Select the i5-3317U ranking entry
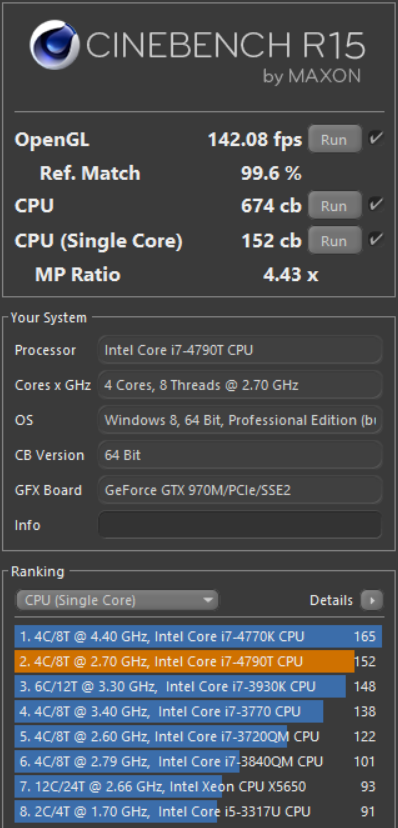Screen dimensions: 398x828 point(198,811)
